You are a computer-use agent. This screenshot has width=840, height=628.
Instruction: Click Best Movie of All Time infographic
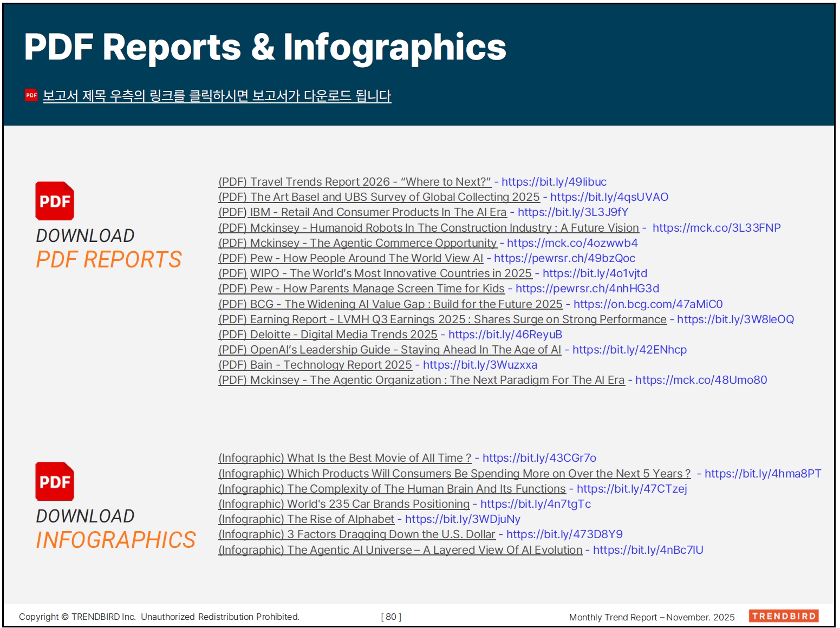[344, 458]
